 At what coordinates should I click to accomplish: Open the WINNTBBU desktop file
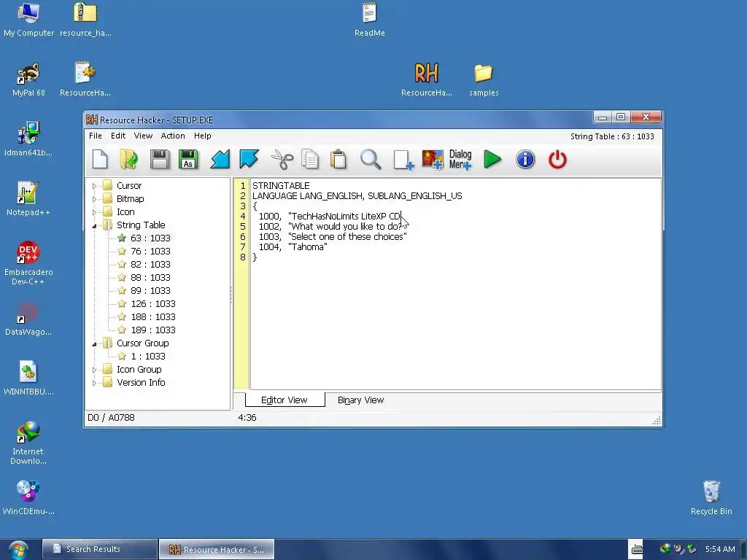(28, 378)
